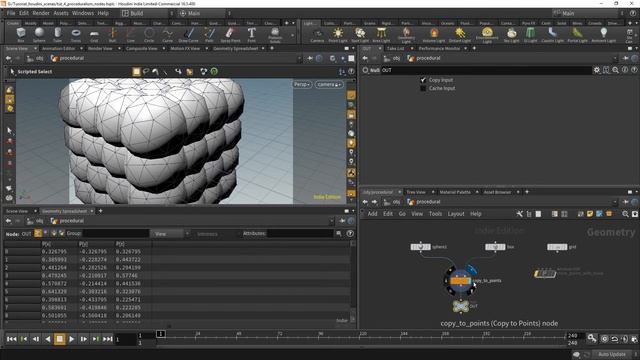Add an Ambient Light from shelf
This screenshot has width=640, height=360.
tap(603, 35)
